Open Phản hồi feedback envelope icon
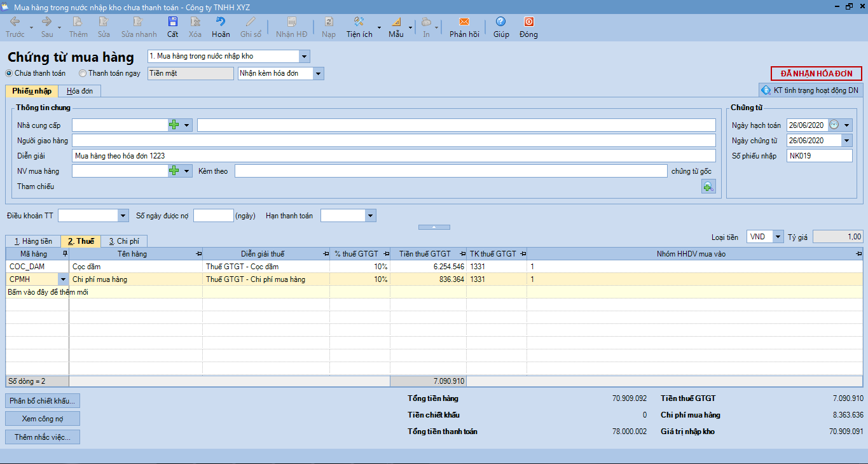This screenshot has width=868, height=464. tap(464, 22)
